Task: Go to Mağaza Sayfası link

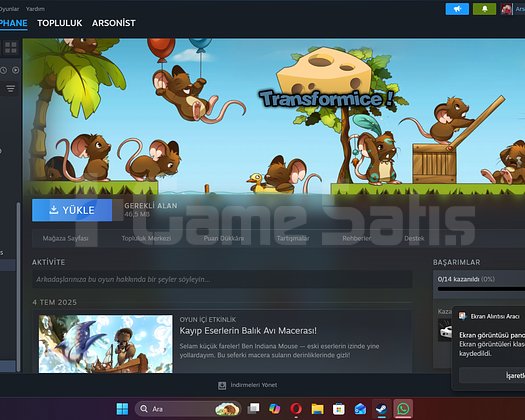Action: point(65,238)
